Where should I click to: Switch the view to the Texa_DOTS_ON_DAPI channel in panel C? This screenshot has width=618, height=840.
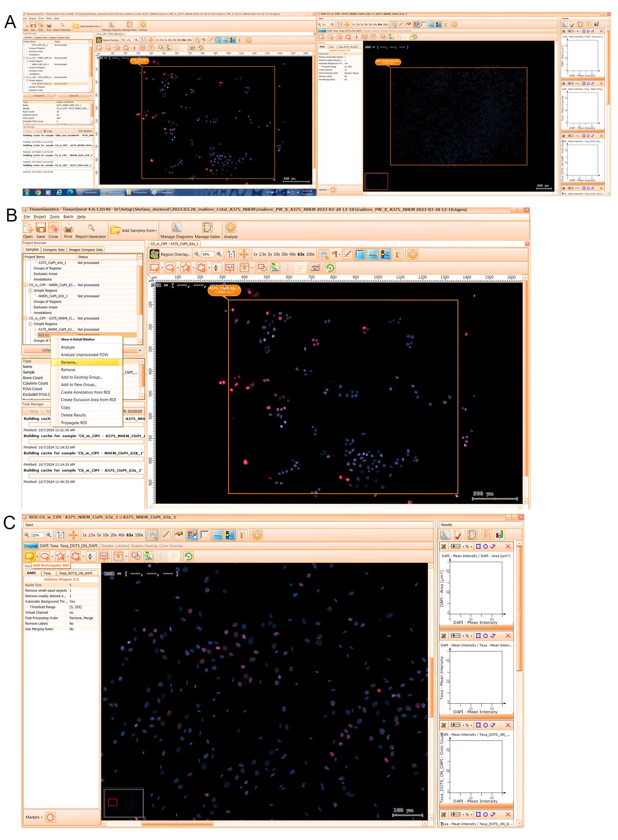79,546
